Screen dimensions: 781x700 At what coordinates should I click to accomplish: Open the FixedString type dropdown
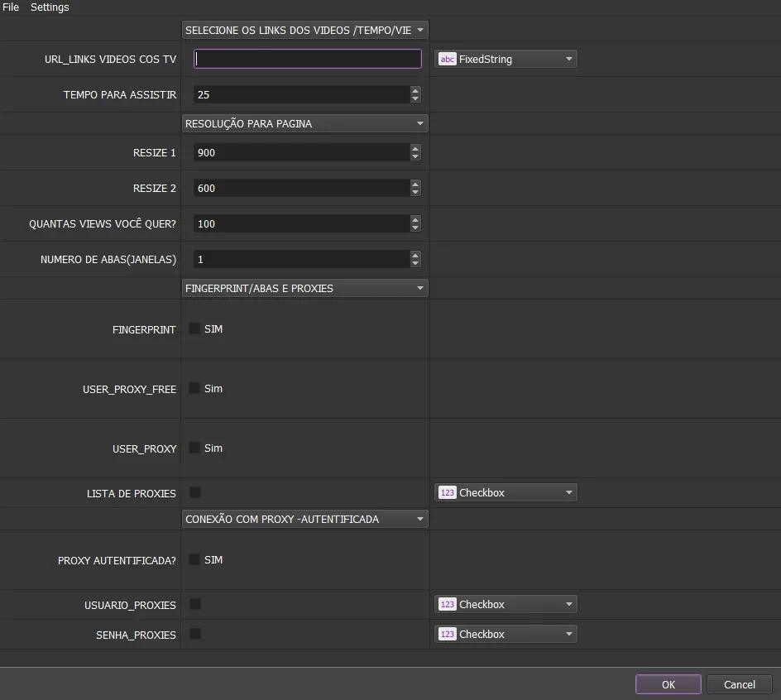505,60
